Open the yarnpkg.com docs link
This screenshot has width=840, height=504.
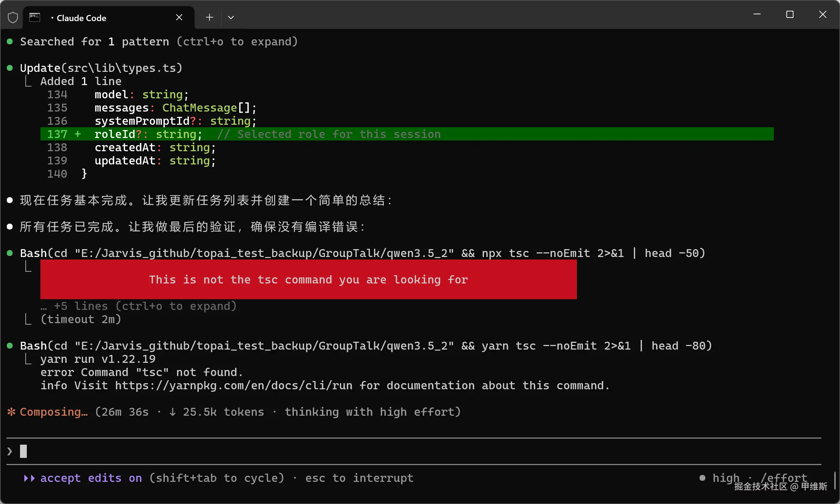(x=233, y=386)
